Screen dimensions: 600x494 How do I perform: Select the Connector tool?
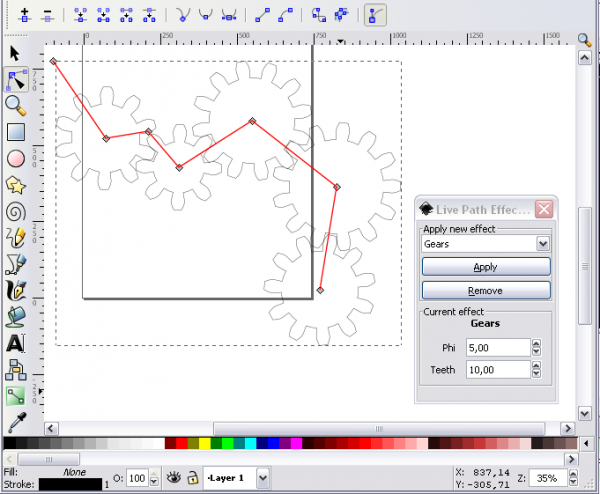[x=16, y=370]
